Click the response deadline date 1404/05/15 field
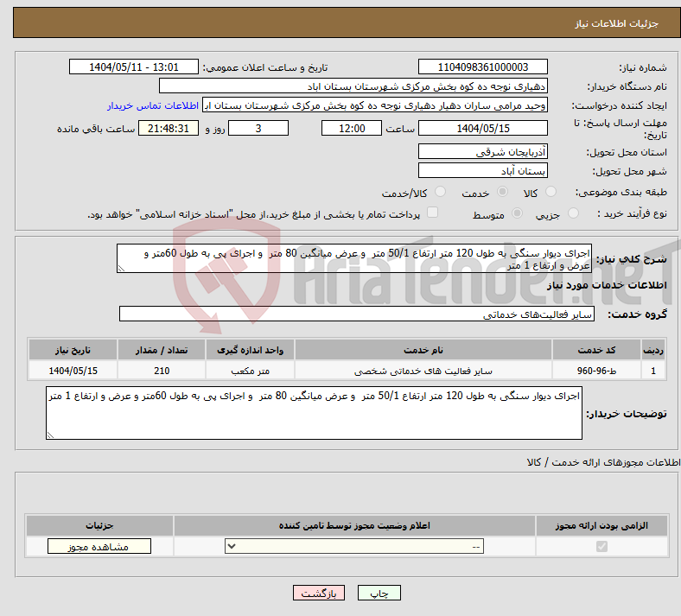Screen dimensions: 681x616 tap(482, 128)
